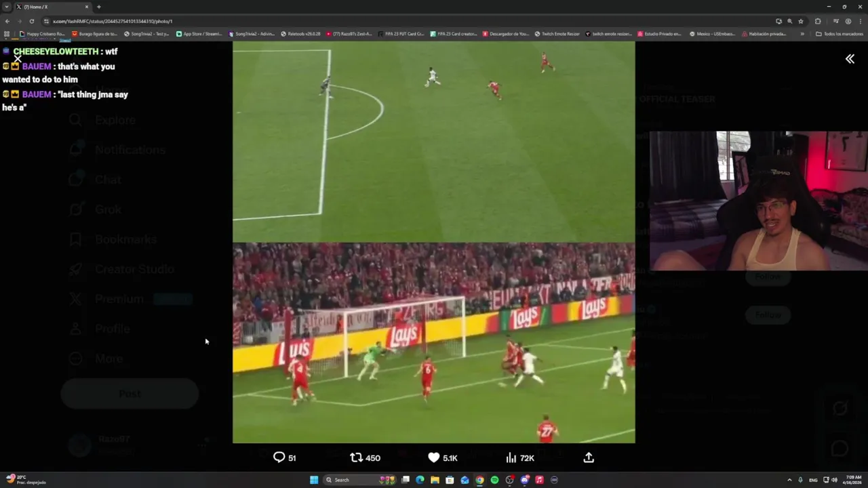Click the bottom goalmouth image

[434, 343]
